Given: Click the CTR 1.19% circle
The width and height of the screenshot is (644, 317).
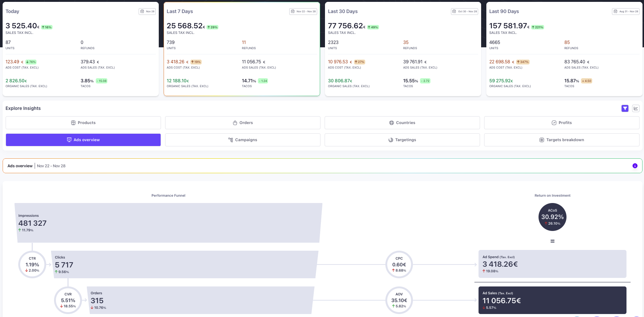Looking at the screenshot, I should click(32, 264).
